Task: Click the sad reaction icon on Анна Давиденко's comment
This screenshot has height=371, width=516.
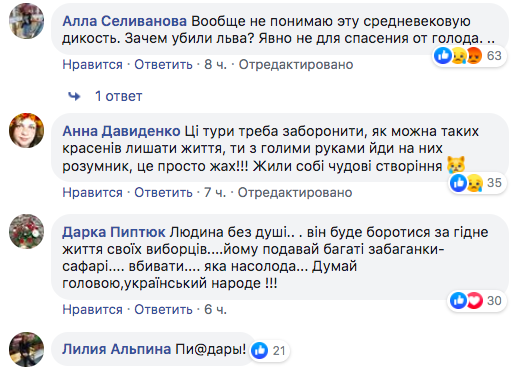Action: (x=475, y=183)
